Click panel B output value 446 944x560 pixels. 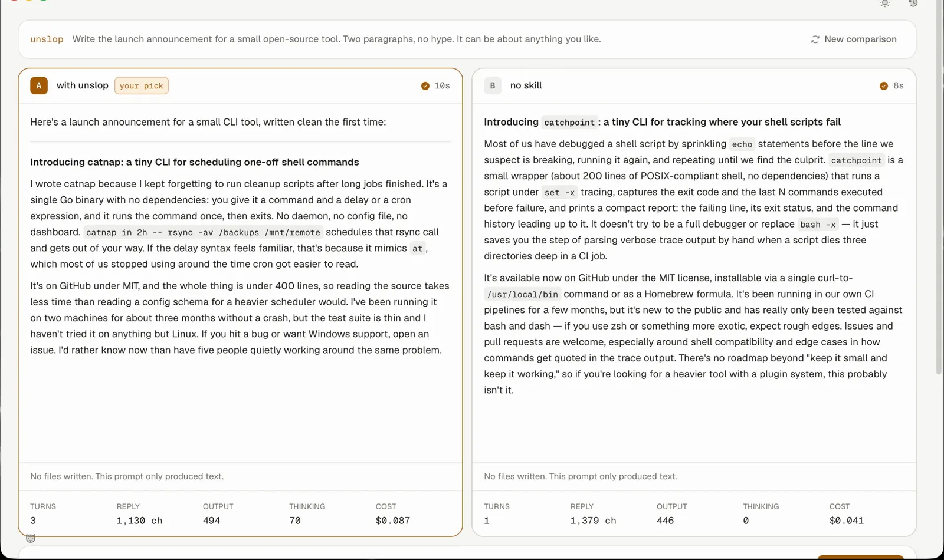click(x=665, y=521)
